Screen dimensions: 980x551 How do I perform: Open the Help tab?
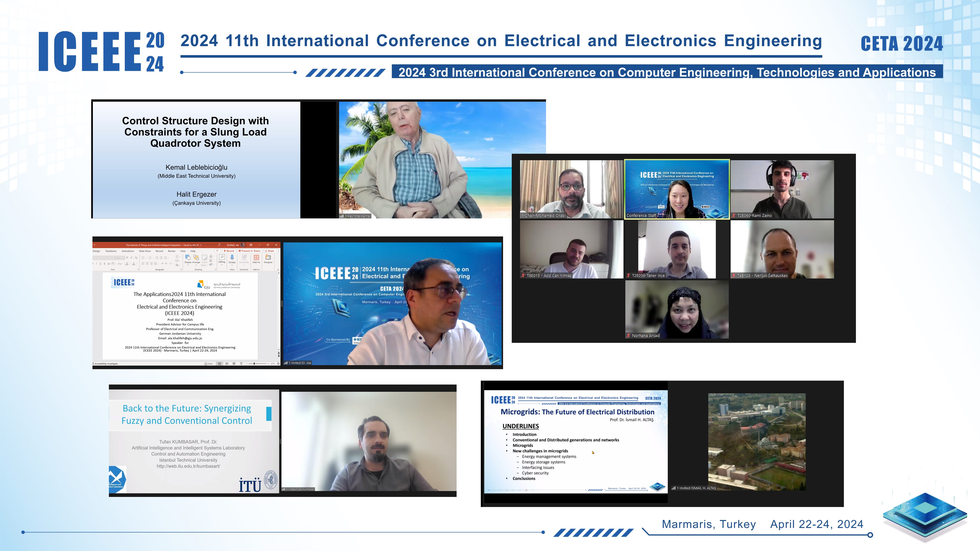193,251
